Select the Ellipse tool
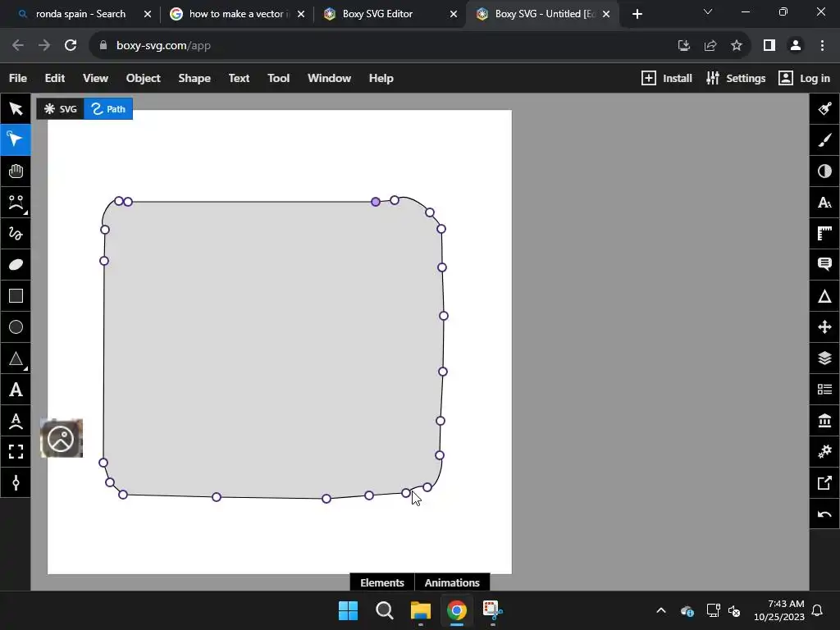 (16, 326)
